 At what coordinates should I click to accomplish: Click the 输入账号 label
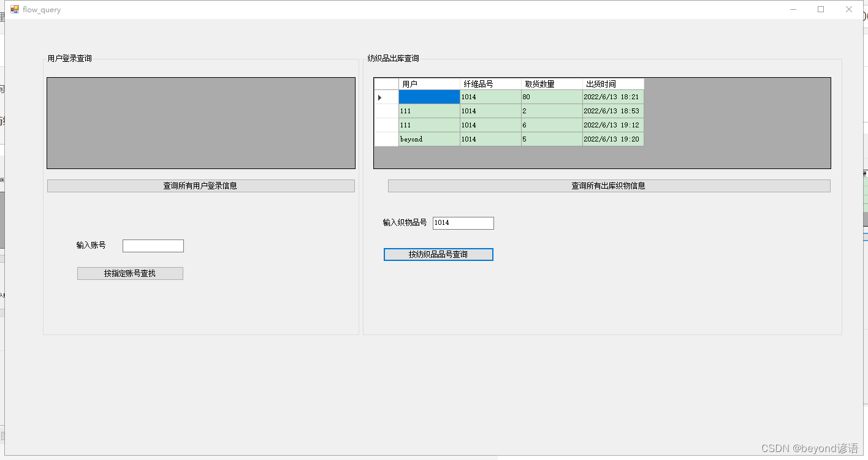(91, 245)
